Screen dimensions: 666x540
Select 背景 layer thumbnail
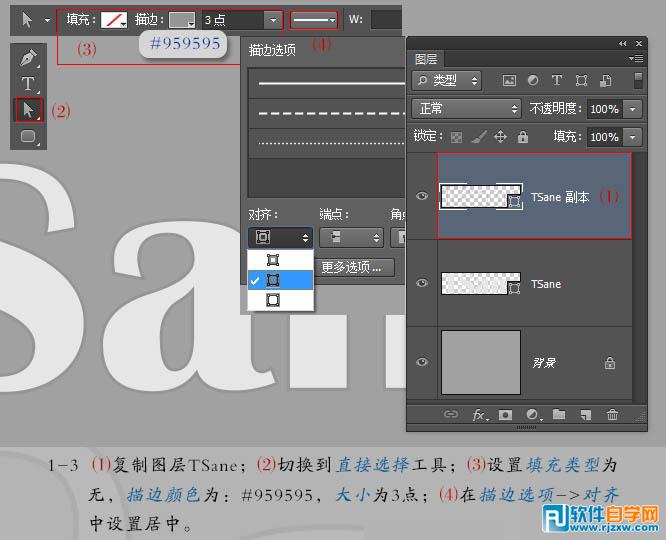(x=481, y=362)
